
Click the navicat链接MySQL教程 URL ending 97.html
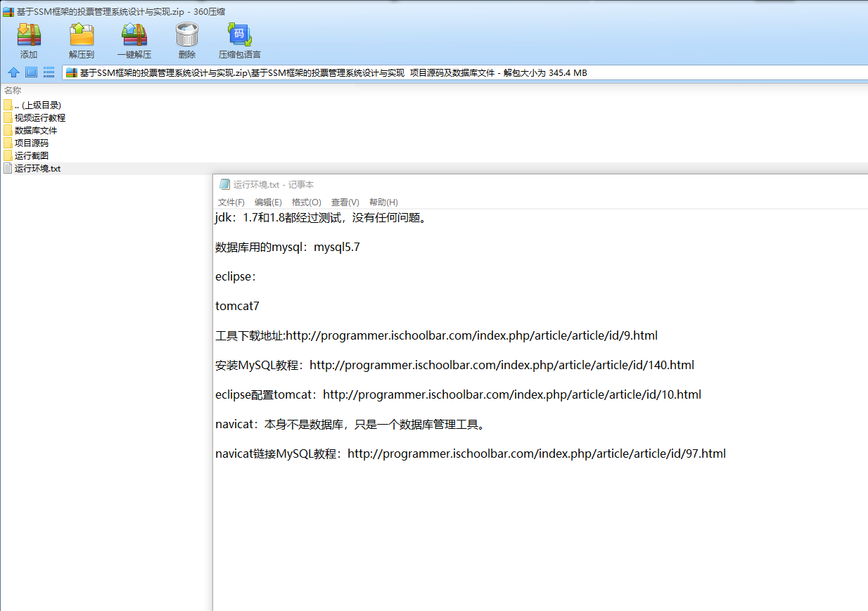[x=537, y=454]
